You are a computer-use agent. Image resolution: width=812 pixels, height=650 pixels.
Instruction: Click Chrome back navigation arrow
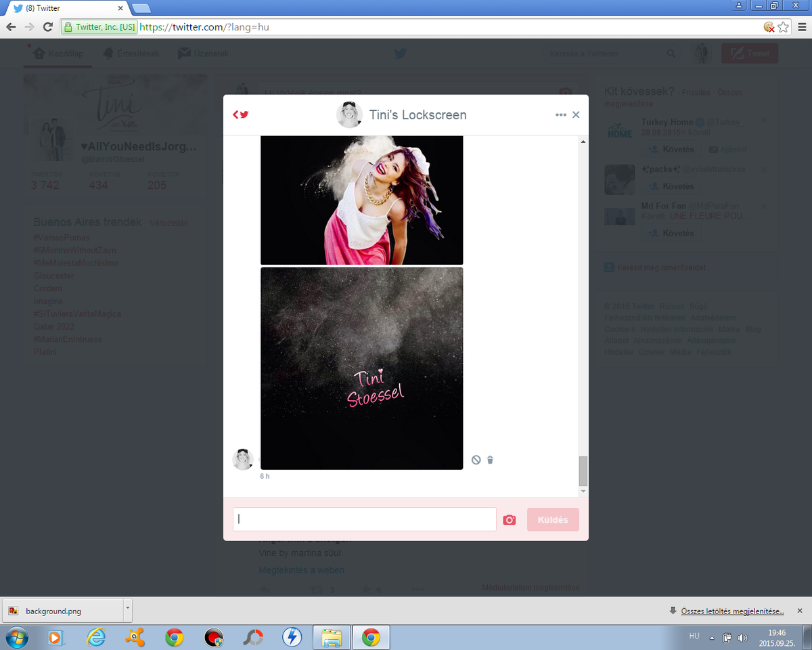click(11, 27)
